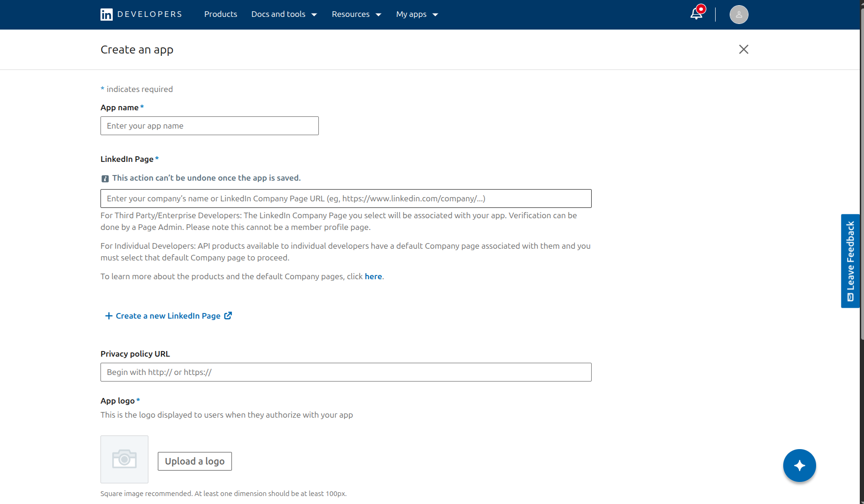Click the 'Privacy policy URL' label
The image size is (864, 504).
(135, 354)
